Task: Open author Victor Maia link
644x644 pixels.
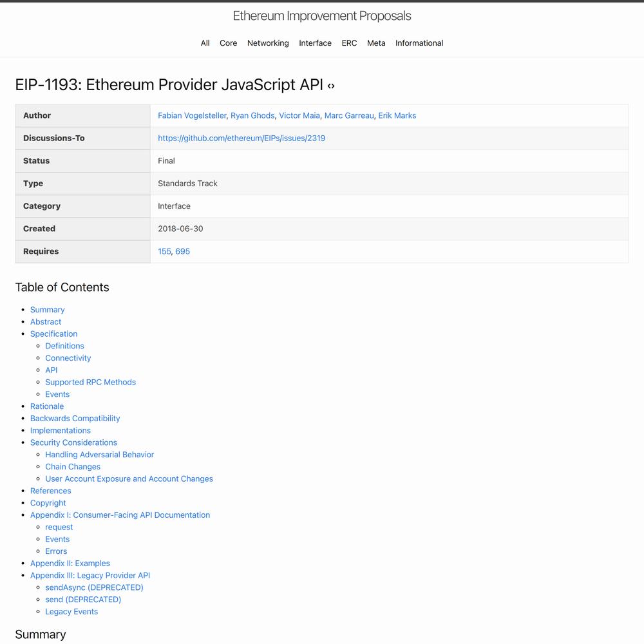Action: 299,115
